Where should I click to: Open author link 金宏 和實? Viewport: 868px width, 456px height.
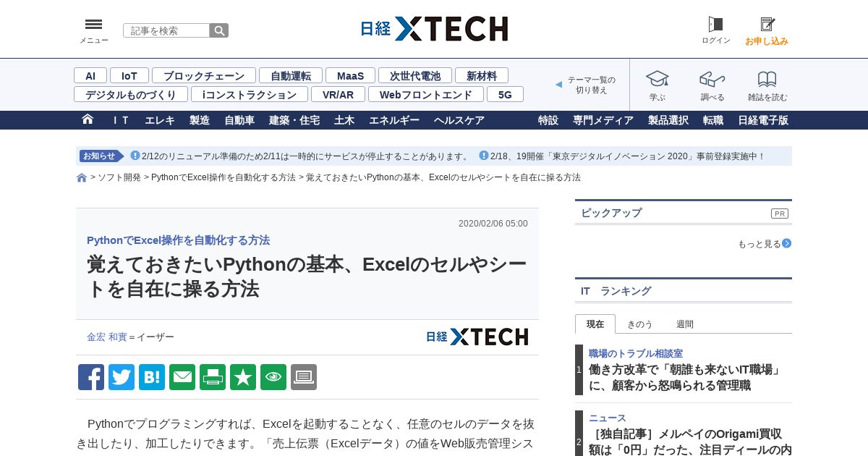(106, 337)
